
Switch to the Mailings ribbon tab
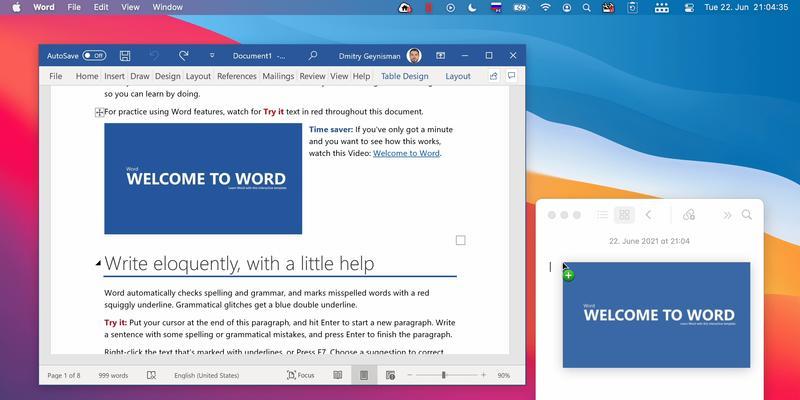point(278,76)
